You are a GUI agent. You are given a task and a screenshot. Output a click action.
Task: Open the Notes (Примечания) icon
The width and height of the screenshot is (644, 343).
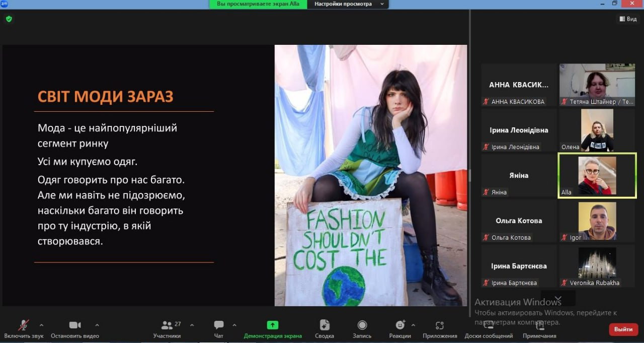(x=539, y=325)
